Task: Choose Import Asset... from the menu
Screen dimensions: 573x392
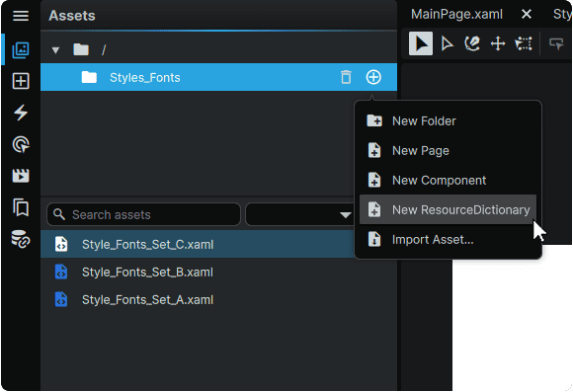Action: (448, 239)
